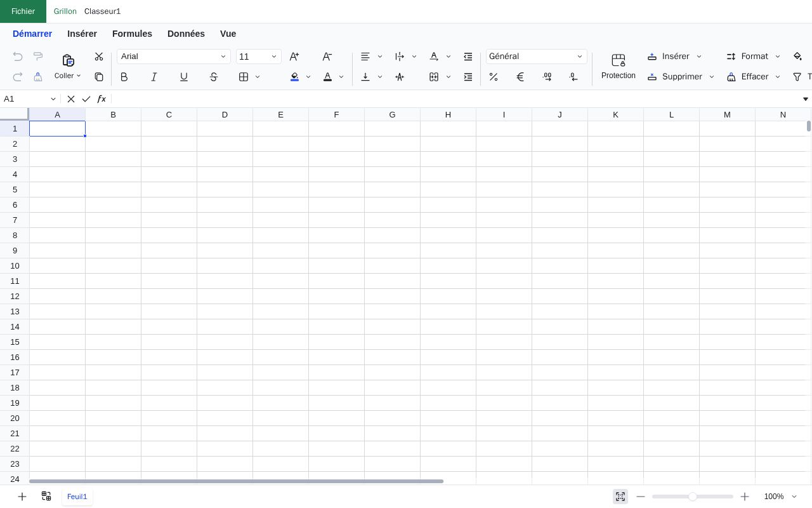
Task: Open the Fichier menu
Action: click(23, 11)
